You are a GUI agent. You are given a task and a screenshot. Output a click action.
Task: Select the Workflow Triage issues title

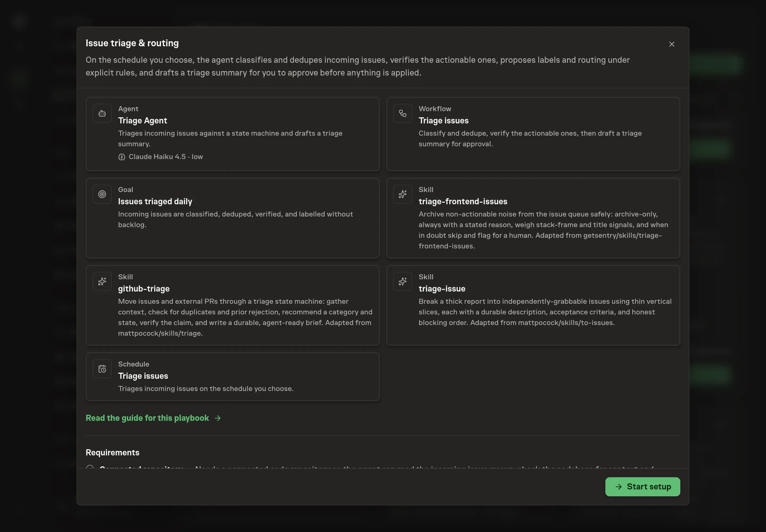[x=443, y=120]
